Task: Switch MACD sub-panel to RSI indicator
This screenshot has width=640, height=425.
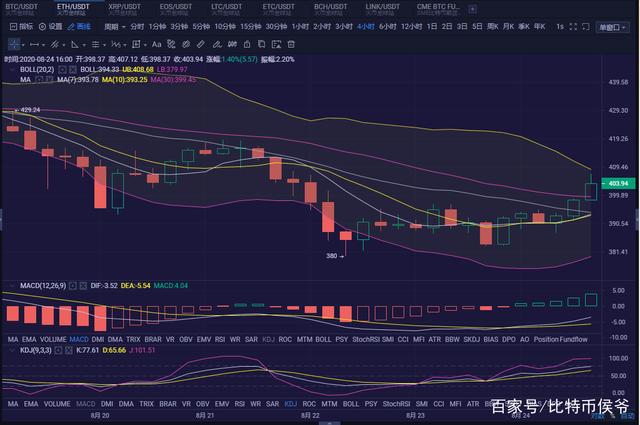Action: click(x=220, y=339)
